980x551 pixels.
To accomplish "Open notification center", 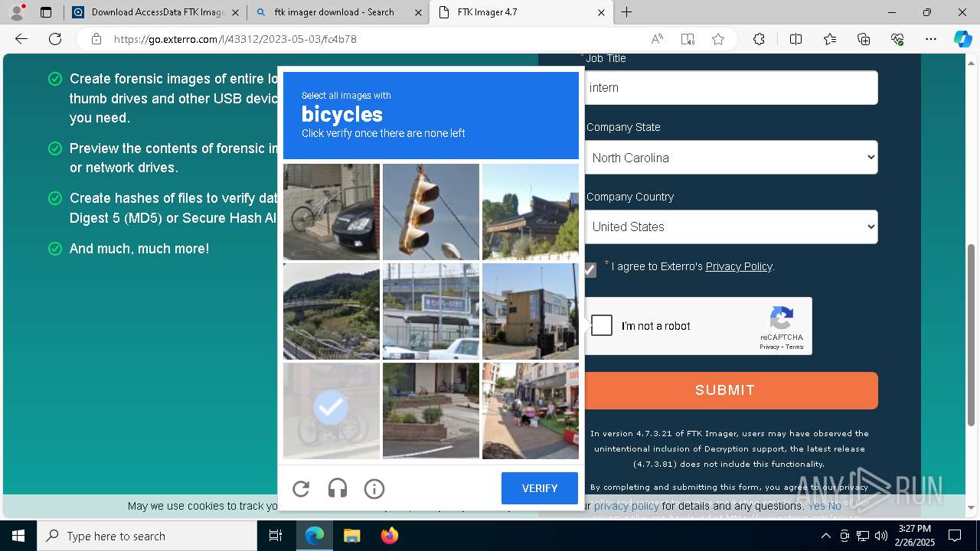I will [x=955, y=536].
